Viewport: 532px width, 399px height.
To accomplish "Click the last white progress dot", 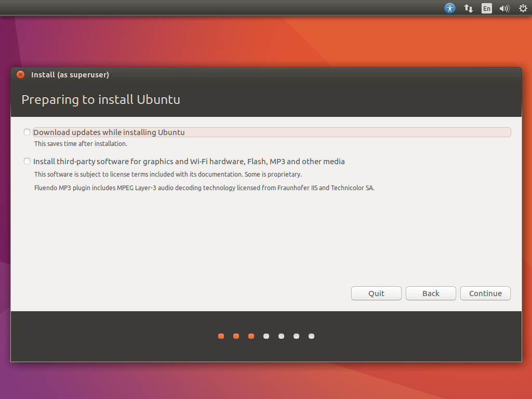I will point(311,336).
